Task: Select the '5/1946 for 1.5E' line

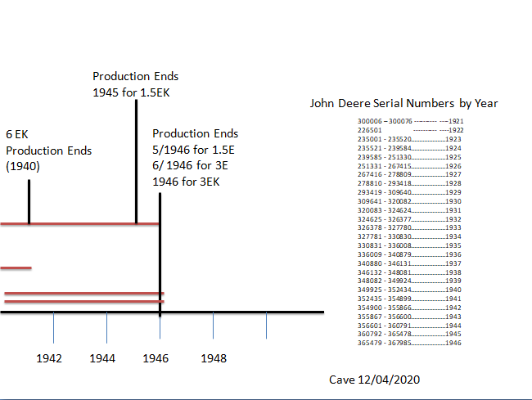Action: click(x=194, y=150)
